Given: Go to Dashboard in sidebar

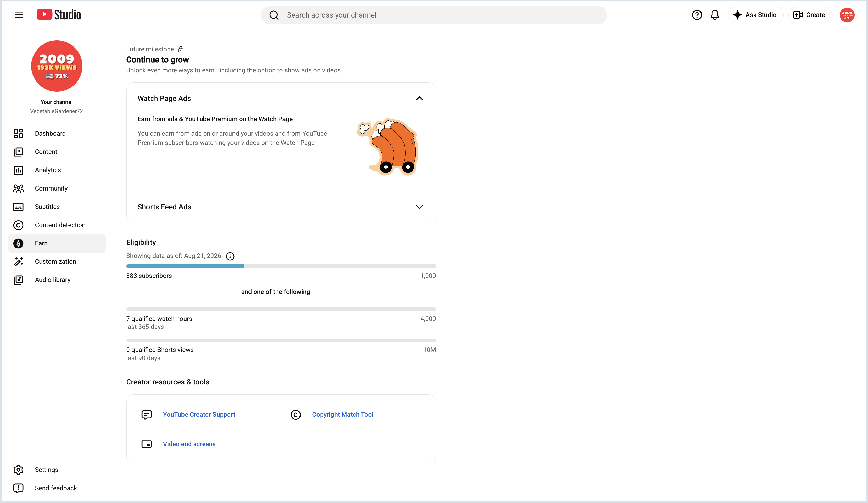Looking at the screenshot, I should tap(57, 133).
